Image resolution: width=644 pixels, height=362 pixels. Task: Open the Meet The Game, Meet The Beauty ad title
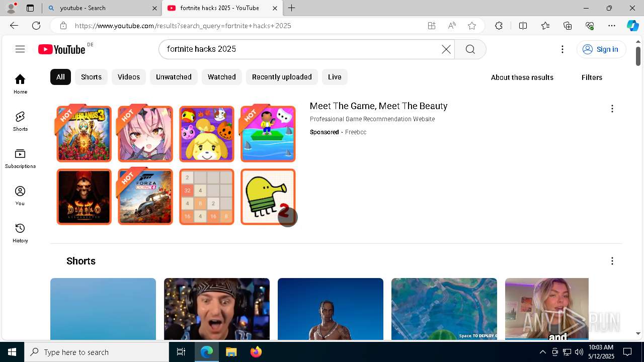coord(378,106)
